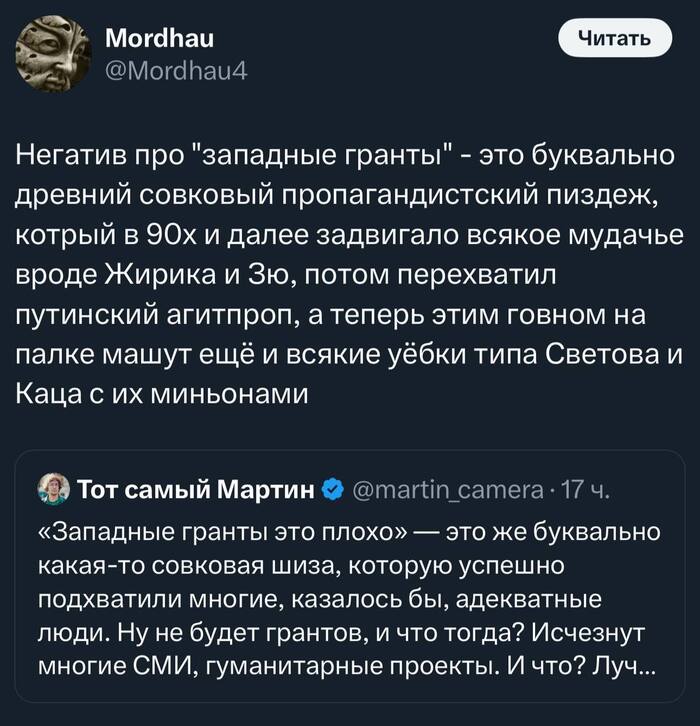Screen dimensions: 700x726
Task: Click the last tweet line "Каца с их миньонами"
Action: point(160,394)
